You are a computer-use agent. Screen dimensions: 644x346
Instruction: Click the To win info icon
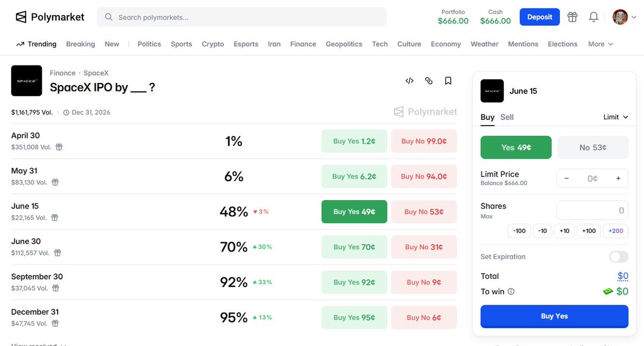(511, 292)
